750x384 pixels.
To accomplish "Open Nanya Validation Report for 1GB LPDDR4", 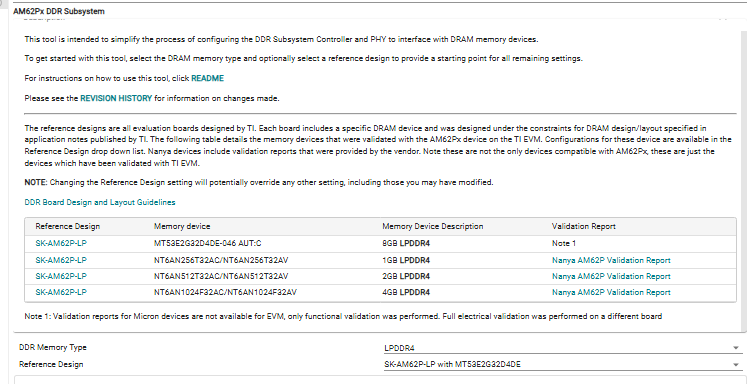I will [611, 260].
